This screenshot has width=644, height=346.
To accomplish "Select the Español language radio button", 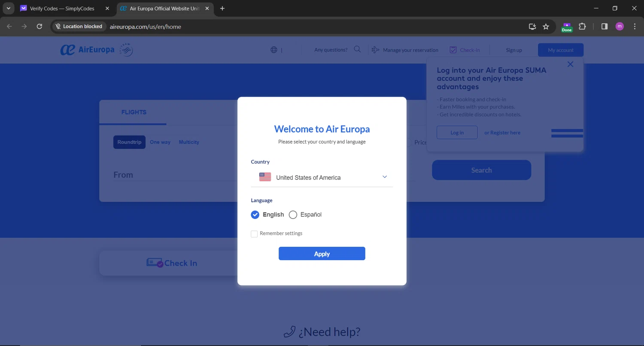I will (293, 215).
